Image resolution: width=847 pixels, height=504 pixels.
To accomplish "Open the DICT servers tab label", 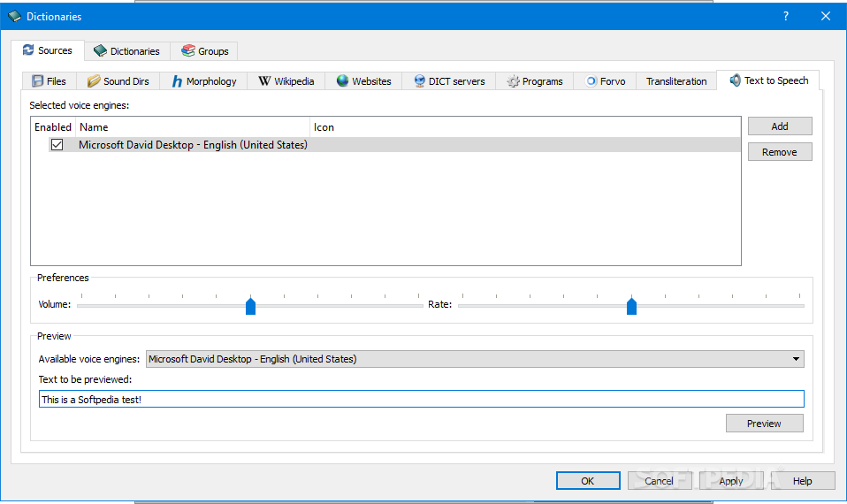I will (456, 81).
